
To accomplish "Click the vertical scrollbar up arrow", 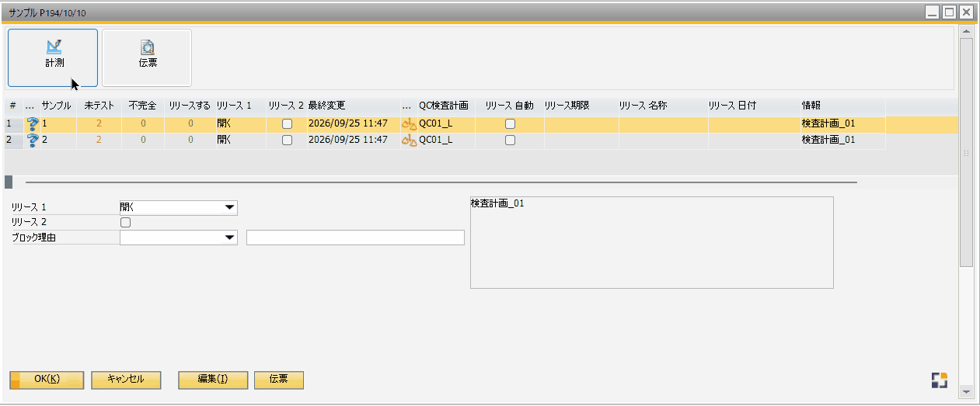I will pos(967,33).
